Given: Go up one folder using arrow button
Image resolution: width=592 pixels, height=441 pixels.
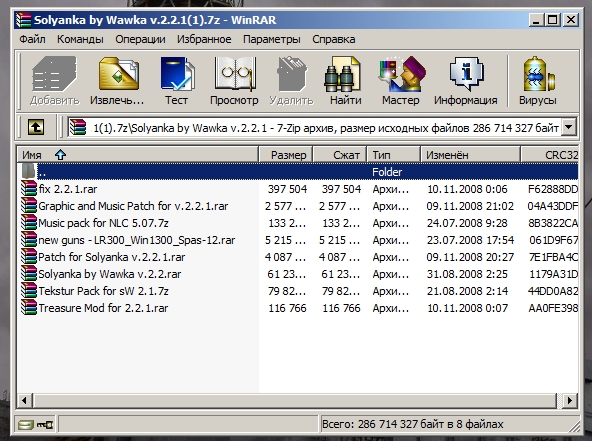Looking at the screenshot, I should point(36,127).
